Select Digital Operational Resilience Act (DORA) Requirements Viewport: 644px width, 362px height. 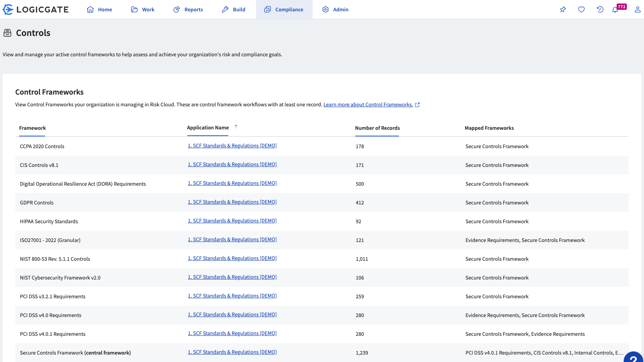tap(83, 184)
